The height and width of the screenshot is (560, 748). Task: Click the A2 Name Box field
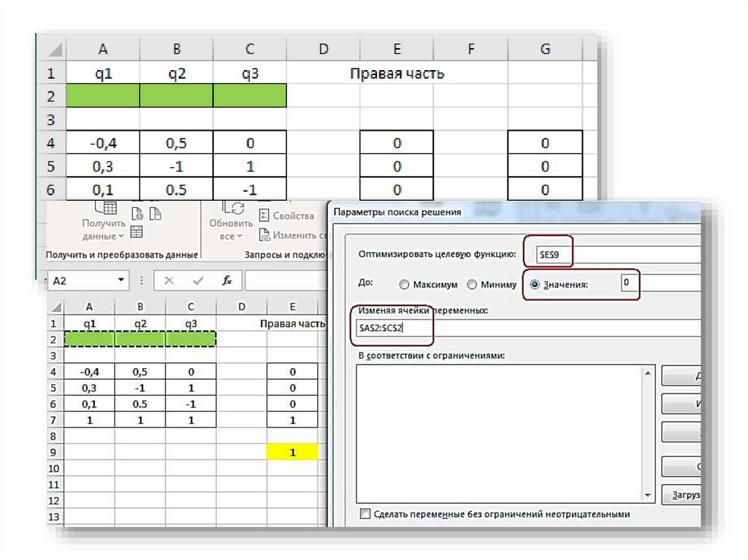pos(88,280)
